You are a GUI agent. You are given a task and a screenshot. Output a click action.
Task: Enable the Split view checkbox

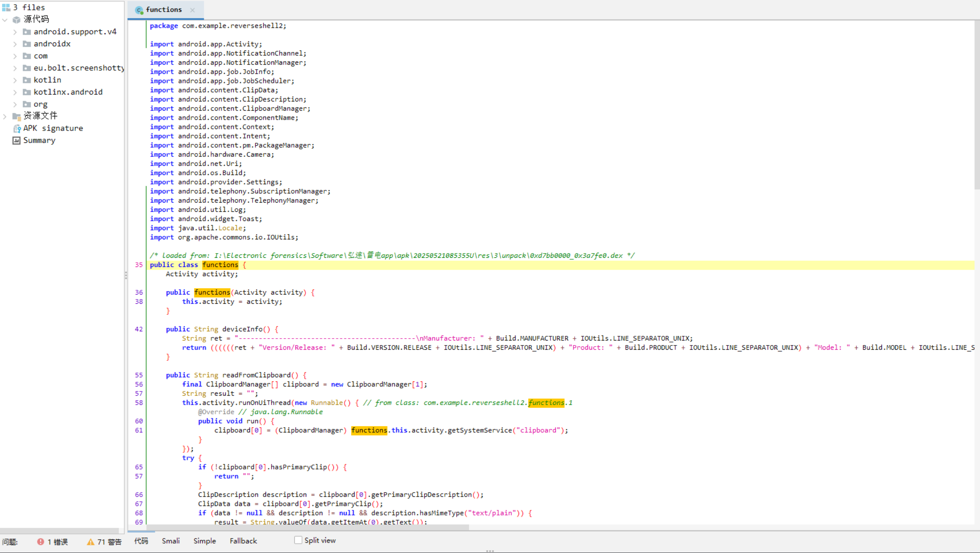coord(298,540)
